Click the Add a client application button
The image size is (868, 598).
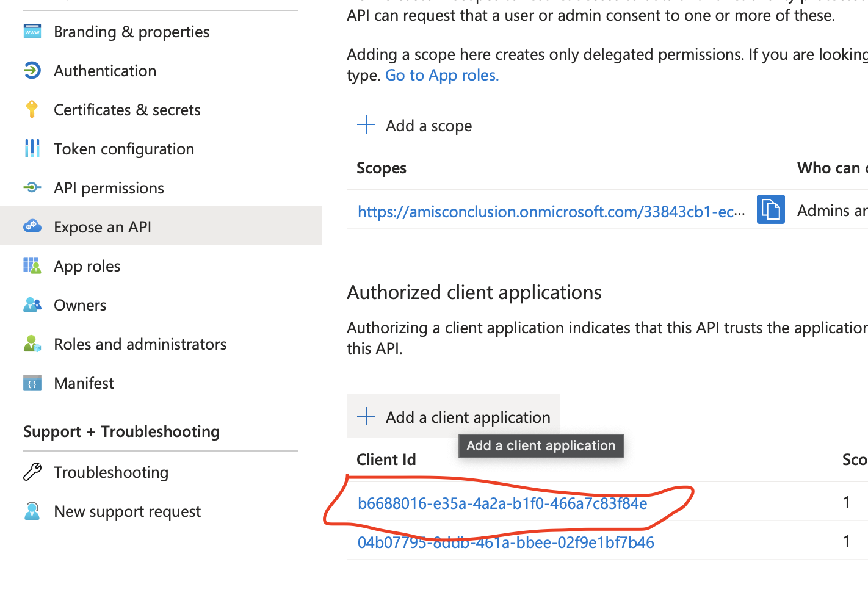454,417
